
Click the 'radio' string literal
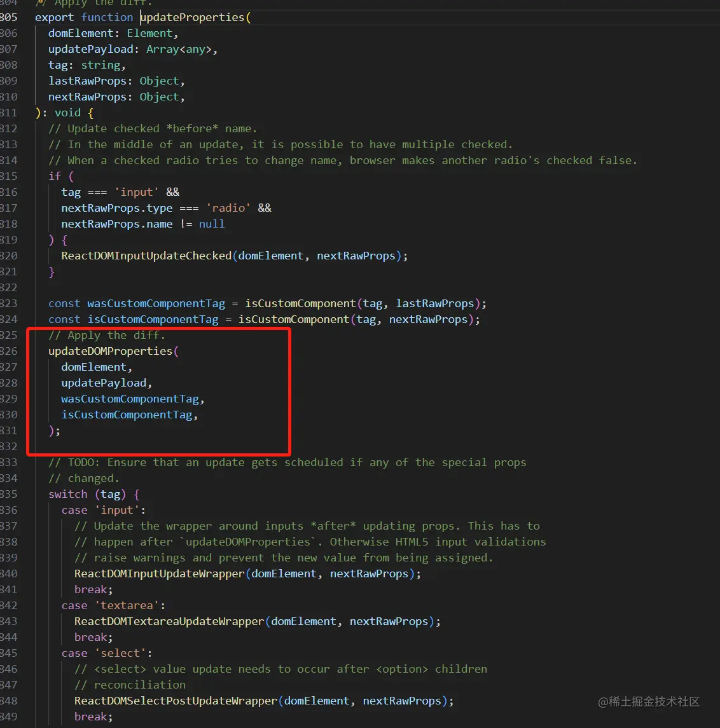coord(228,208)
